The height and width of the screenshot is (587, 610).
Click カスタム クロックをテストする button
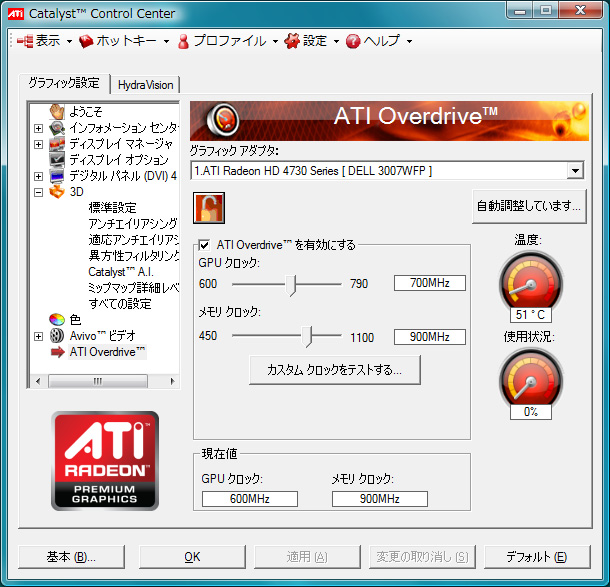335,370
